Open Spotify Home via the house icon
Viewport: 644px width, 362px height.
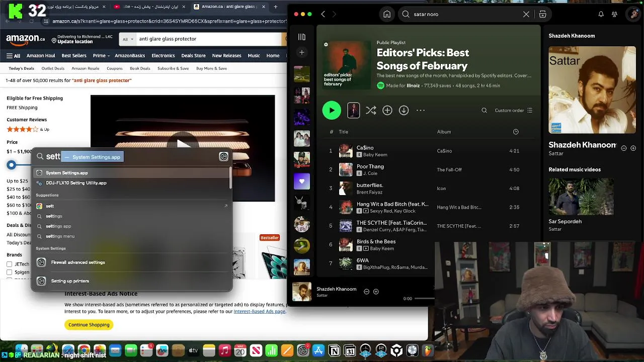point(387,14)
